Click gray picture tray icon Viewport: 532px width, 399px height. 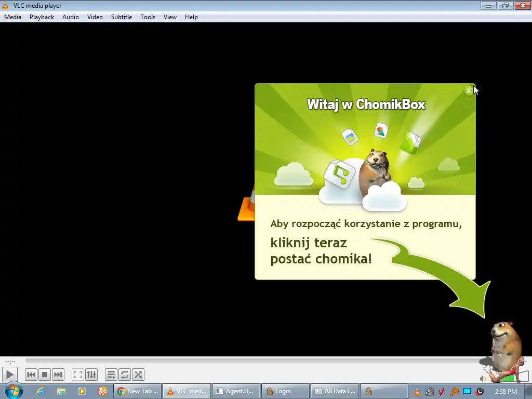pyautogui.click(x=429, y=392)
